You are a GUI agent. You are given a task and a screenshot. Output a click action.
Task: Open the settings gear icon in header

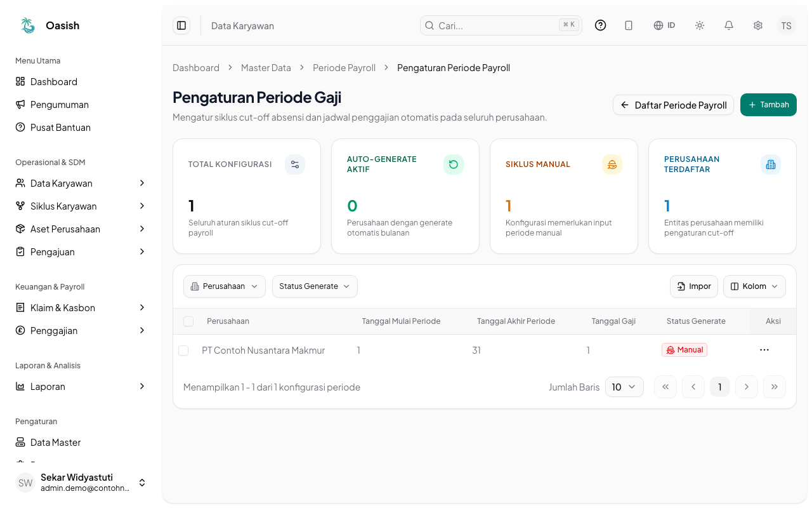tap(758, 25)
